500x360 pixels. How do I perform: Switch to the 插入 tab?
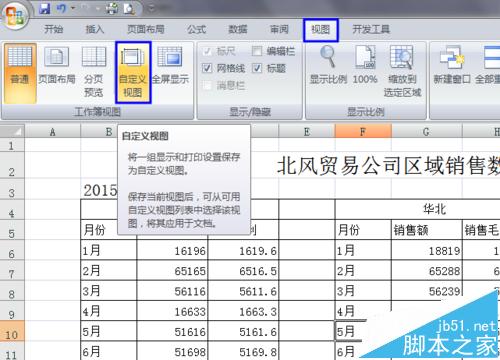point(95,29)
